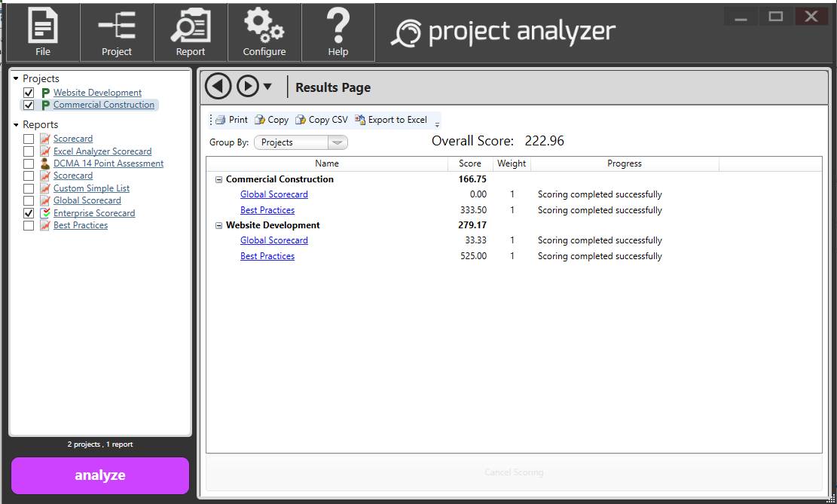The width and height of the screenshot is (837, 504).
Task: Go forward with the right arrow button
Action: 248,87
